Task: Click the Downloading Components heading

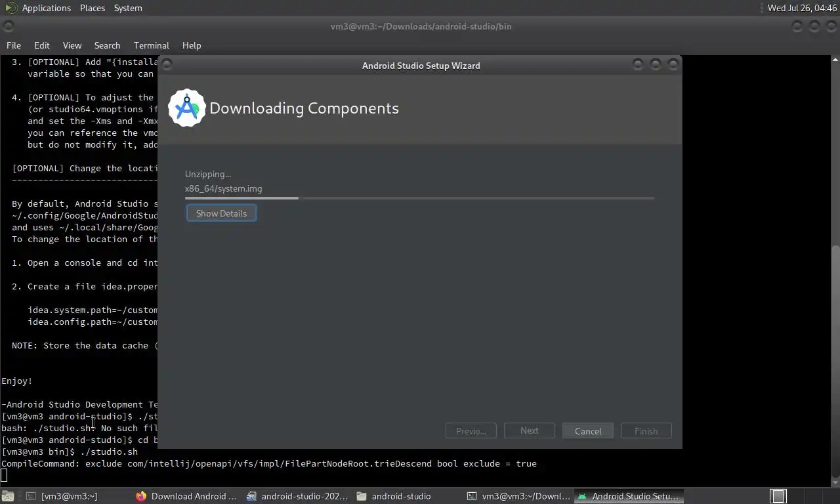Action: pos(304,108)
